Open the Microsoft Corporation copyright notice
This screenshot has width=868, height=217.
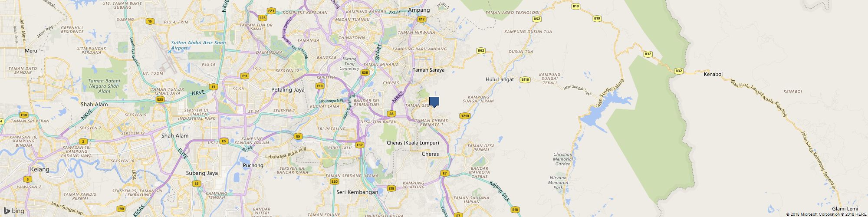811,214
